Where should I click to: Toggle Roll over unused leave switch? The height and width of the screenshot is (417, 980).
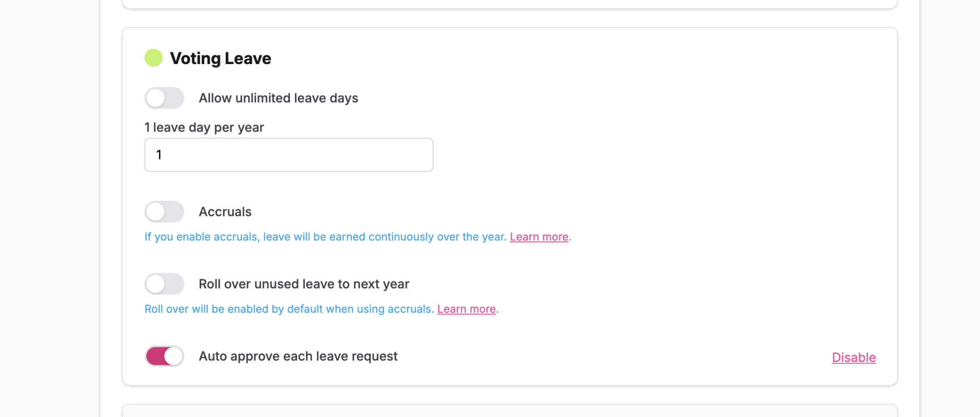[x=165, y=284]
